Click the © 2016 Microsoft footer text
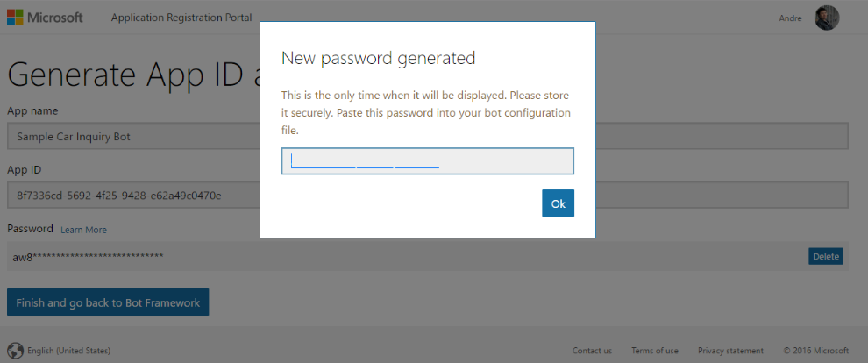This screenshot has width=868, height=363. (x=815, y=351)
